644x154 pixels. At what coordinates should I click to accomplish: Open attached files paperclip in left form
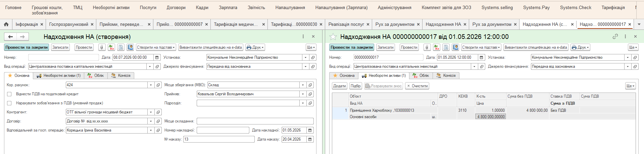point(102,47)
